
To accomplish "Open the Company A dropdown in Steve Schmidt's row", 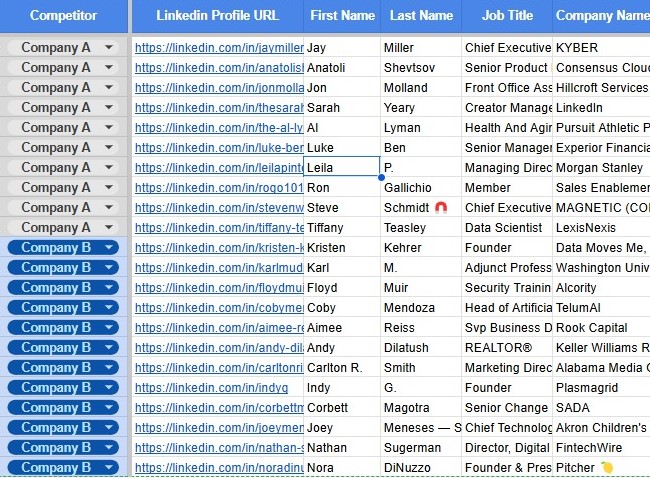I will pyautogui.click(x=109, y=207).
